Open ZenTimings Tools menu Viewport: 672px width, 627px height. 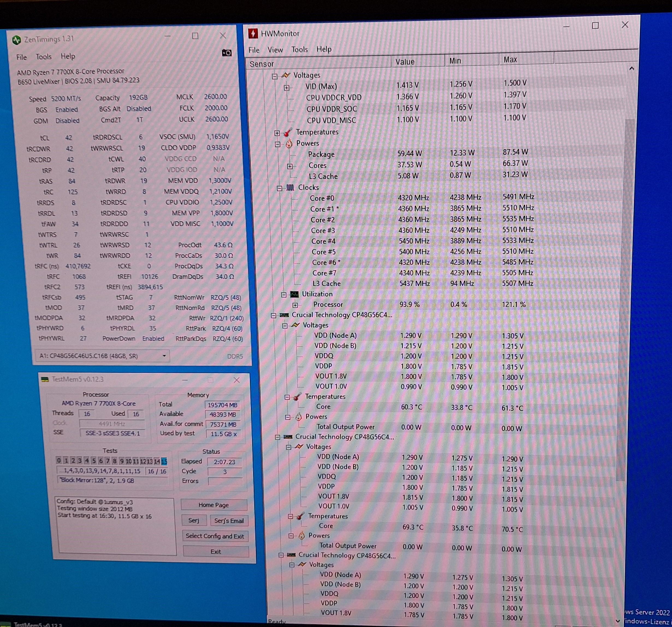pyautogui.click(x=44, y=57)
